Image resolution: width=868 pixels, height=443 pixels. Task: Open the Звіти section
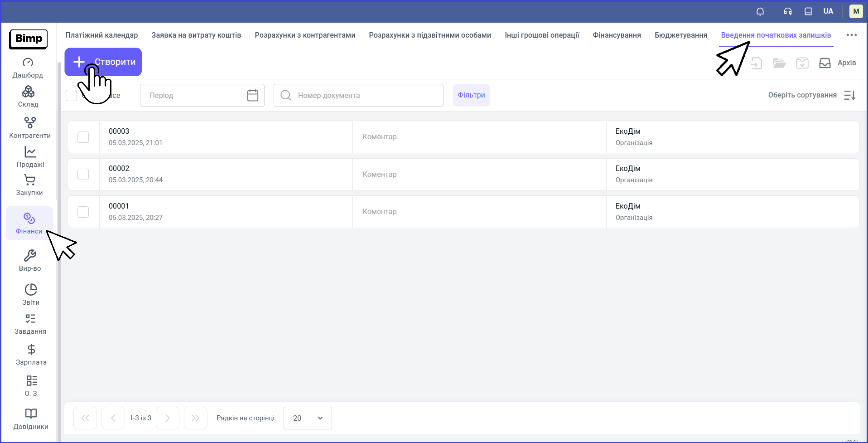[x=31, y=295]
